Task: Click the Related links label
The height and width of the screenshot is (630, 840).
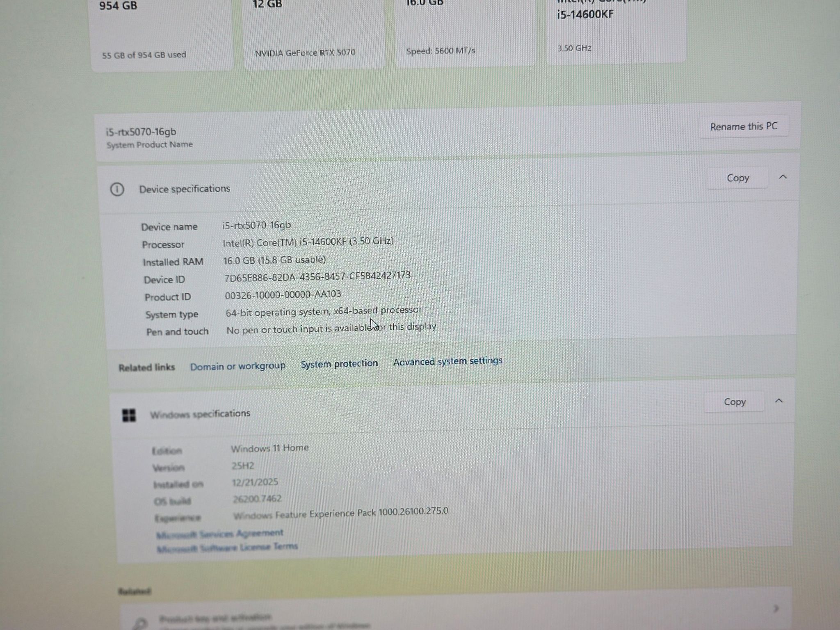Action: [147, 367]
